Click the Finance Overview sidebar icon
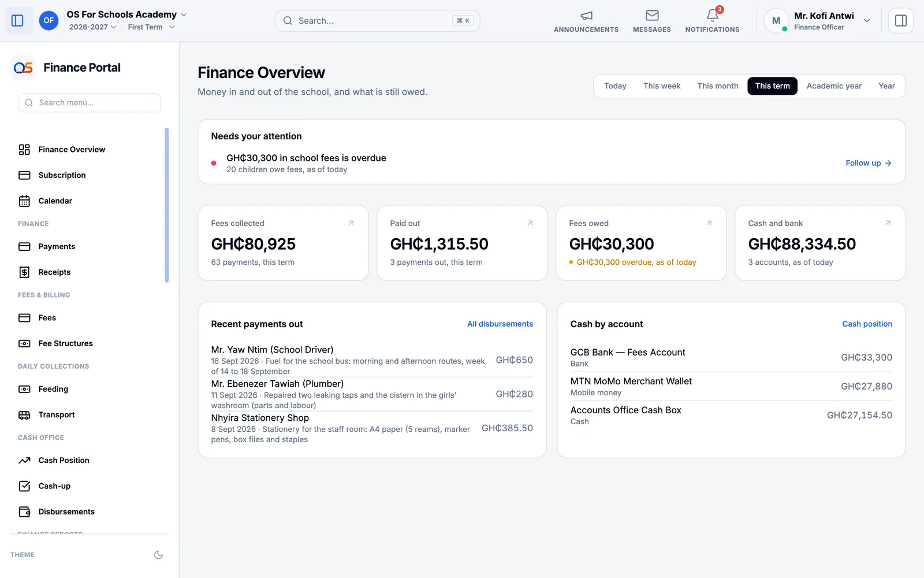This screenshot has height=578, width=924. point(24,150)
